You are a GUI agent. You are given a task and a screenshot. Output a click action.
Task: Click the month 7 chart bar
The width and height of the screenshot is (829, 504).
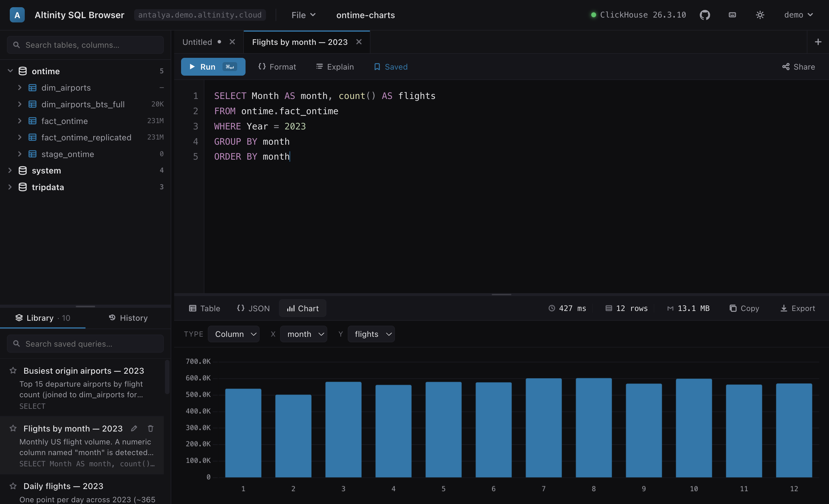coord(543,428)
